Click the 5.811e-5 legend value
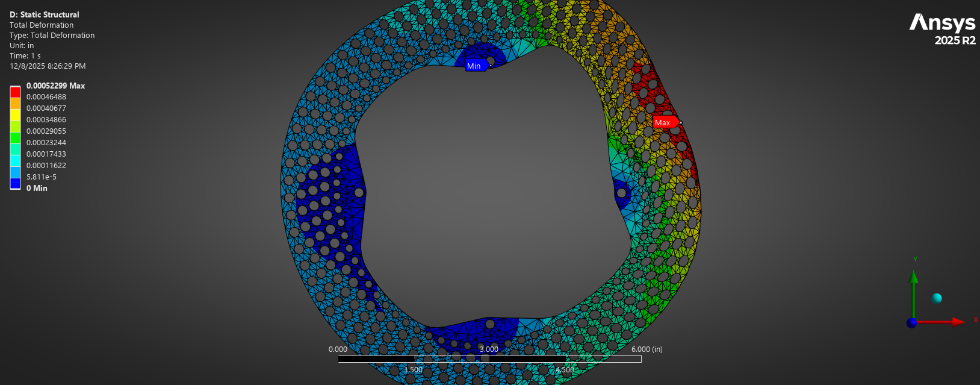 pyautogui.click(x=42, y=177)
